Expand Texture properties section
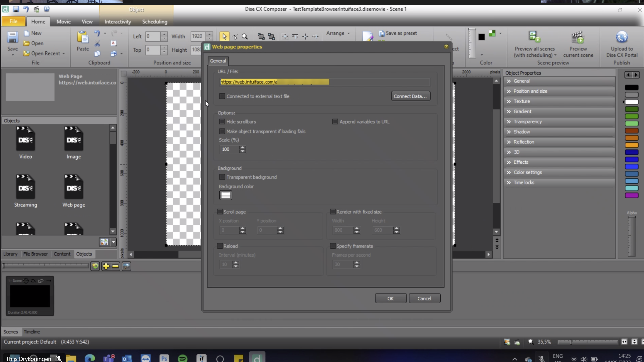This screenshot has width=644, height=362. tap(559, 101)
